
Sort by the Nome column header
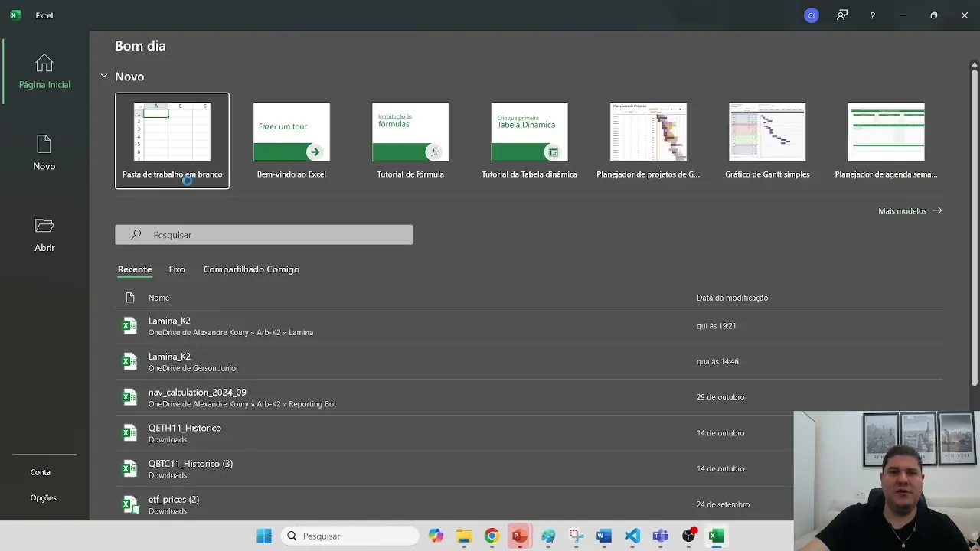coord(159,298)
